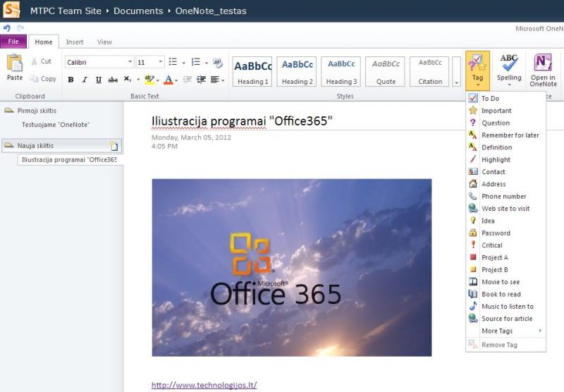
Task: Go to Documents breadcrumb link
Action: tap(138, 11)
